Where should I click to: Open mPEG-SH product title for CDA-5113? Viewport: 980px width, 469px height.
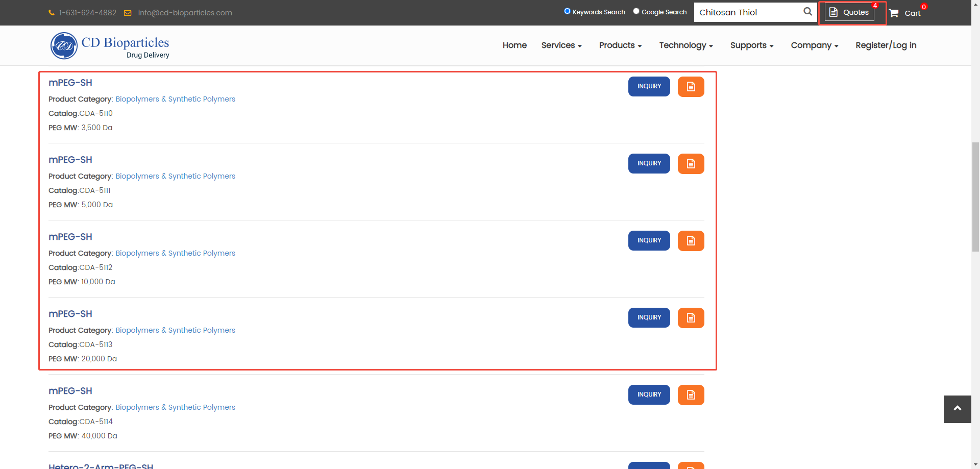[x=70, y=314]
